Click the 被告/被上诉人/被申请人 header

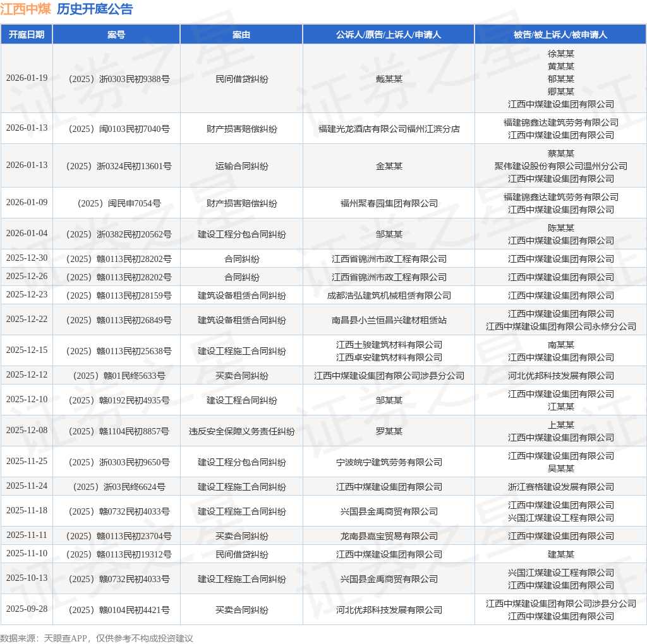coord(560,35)
